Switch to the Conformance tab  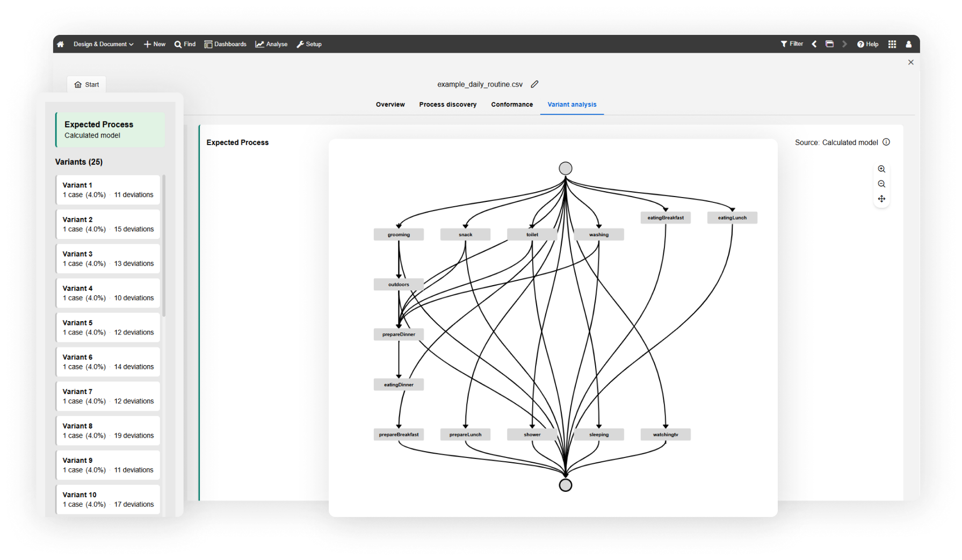point(512,105)
